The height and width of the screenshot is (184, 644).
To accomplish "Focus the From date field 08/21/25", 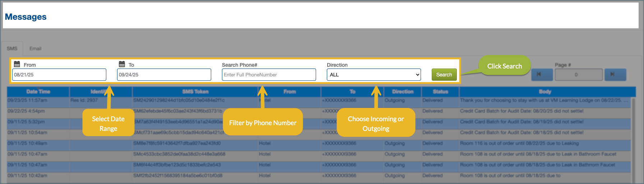I will tap(59, 75).
